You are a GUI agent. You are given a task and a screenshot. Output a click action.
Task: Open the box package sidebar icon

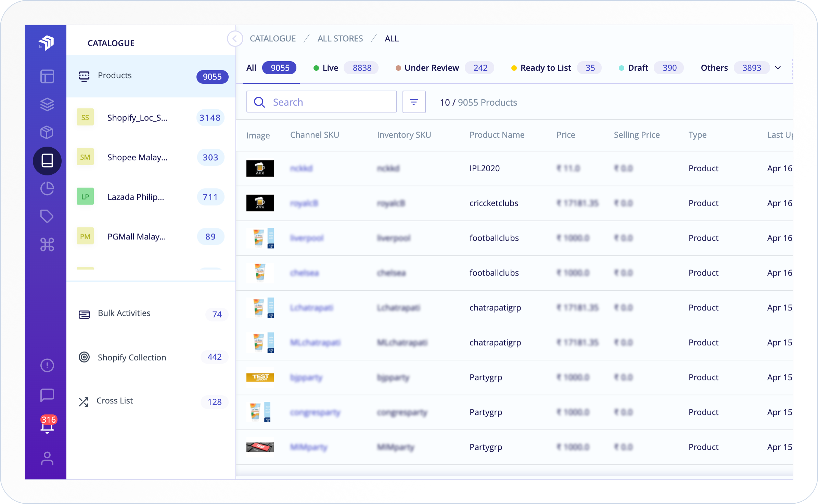tap(47, 132)
